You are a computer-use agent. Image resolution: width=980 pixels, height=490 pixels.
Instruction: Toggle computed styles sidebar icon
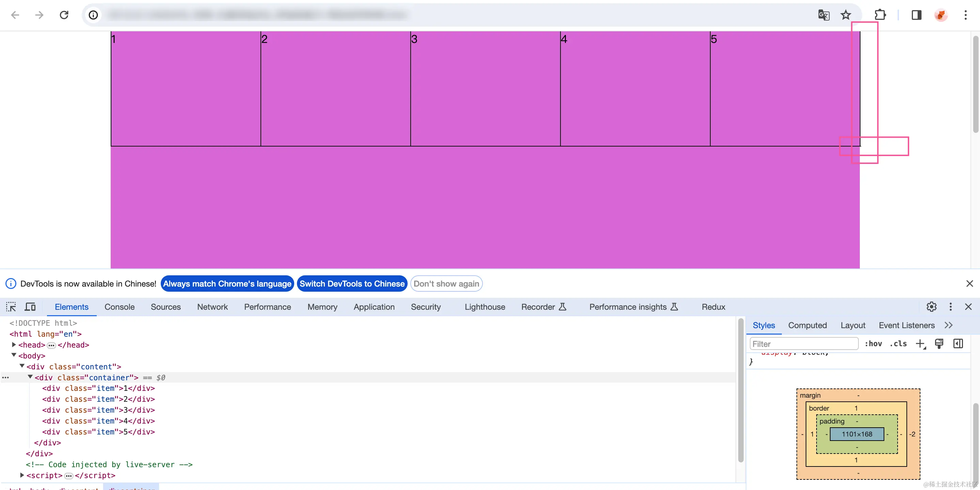[x=958, y=344]
